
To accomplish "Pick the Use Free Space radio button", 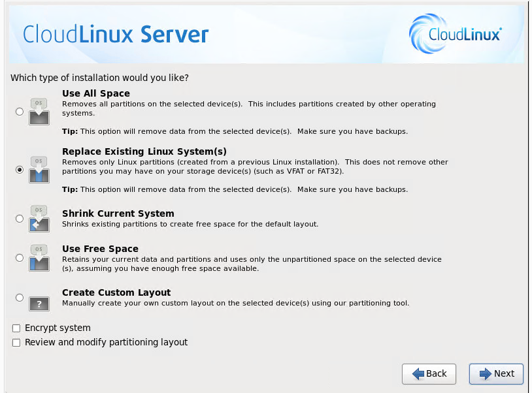I will point(20,258).
